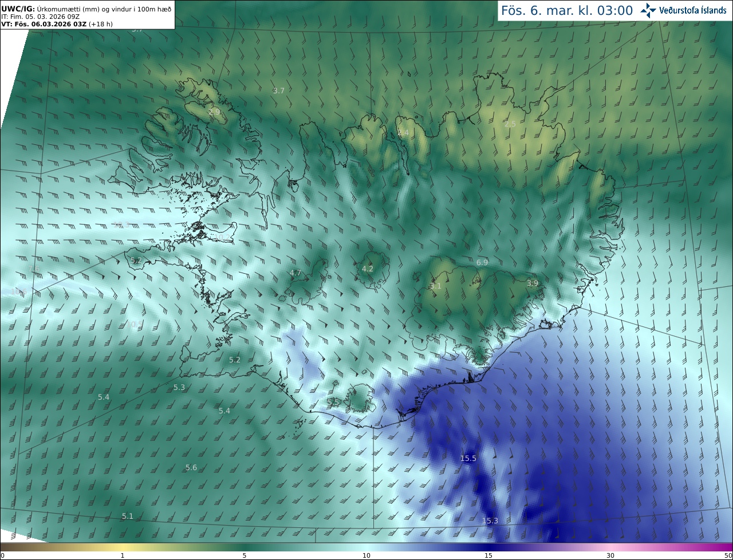The height and width of the screenshot is (560, 733).
Task: Click the faint 10.3 value on the map
Action: pyautogui.click(x=121, y=224)
